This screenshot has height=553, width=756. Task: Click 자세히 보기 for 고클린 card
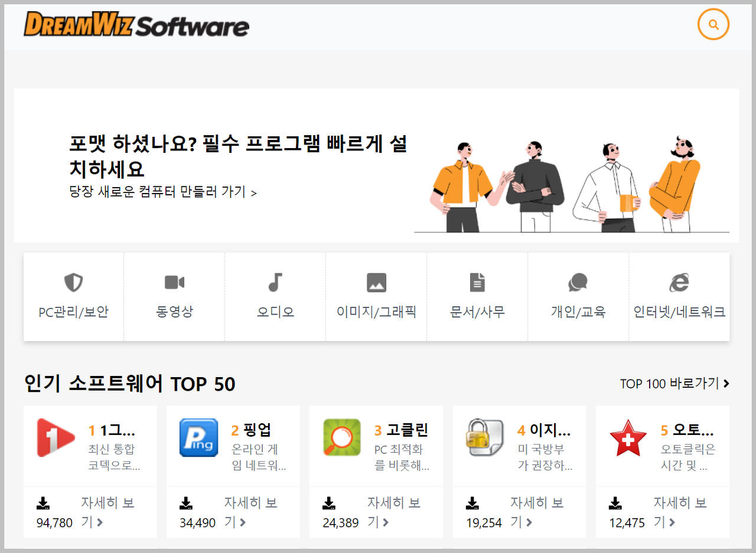click(394, 512)
